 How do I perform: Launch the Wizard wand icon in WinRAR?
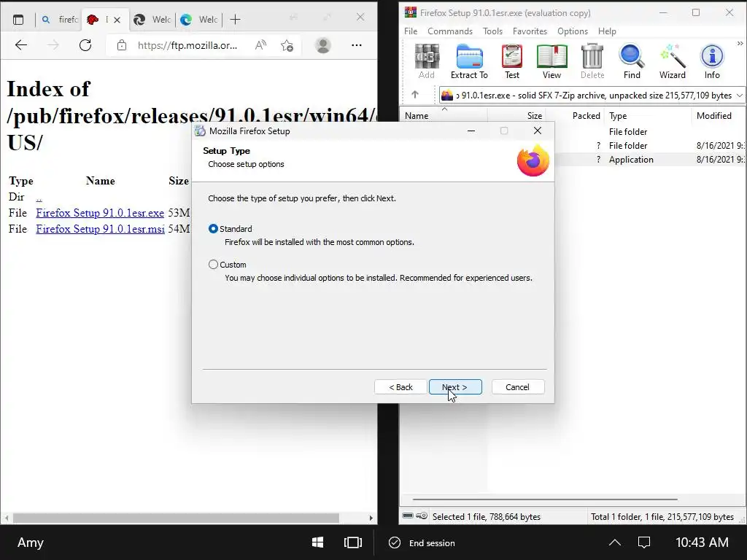672,61
